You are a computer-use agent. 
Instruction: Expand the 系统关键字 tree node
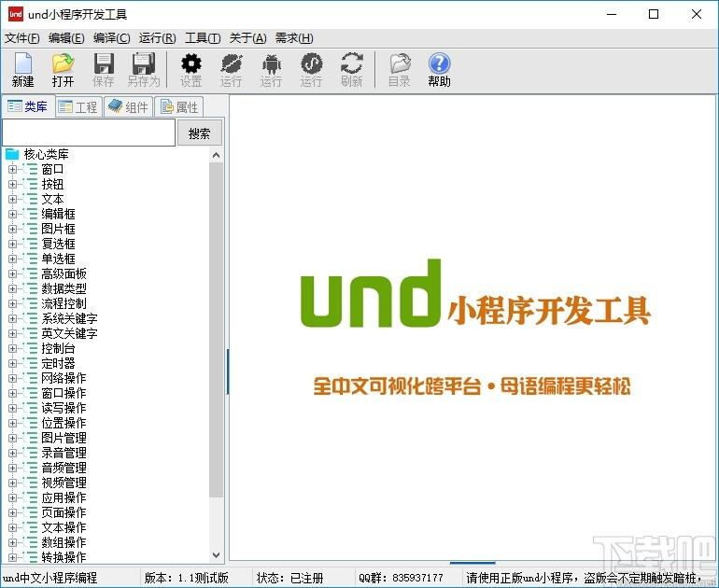pos(12,318)
